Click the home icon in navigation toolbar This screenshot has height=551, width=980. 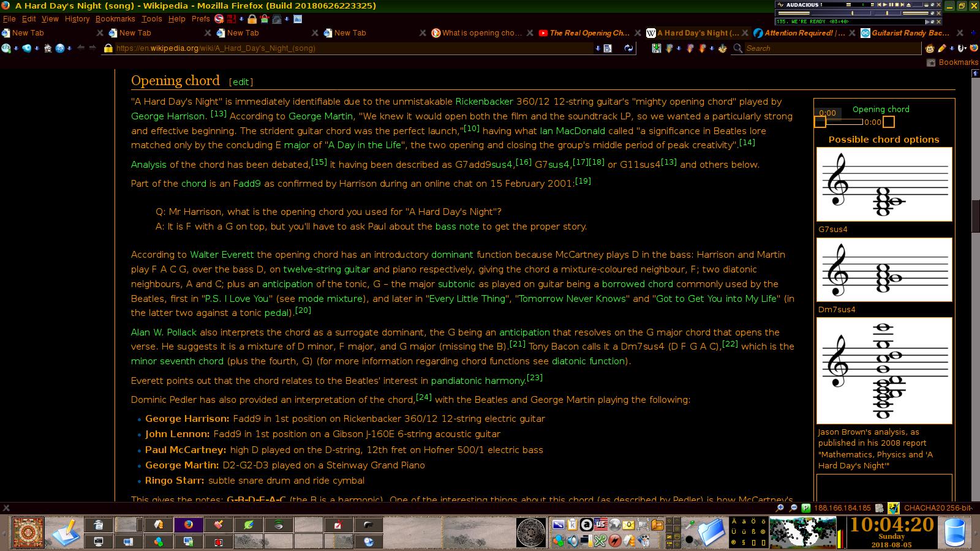[47, 48]
